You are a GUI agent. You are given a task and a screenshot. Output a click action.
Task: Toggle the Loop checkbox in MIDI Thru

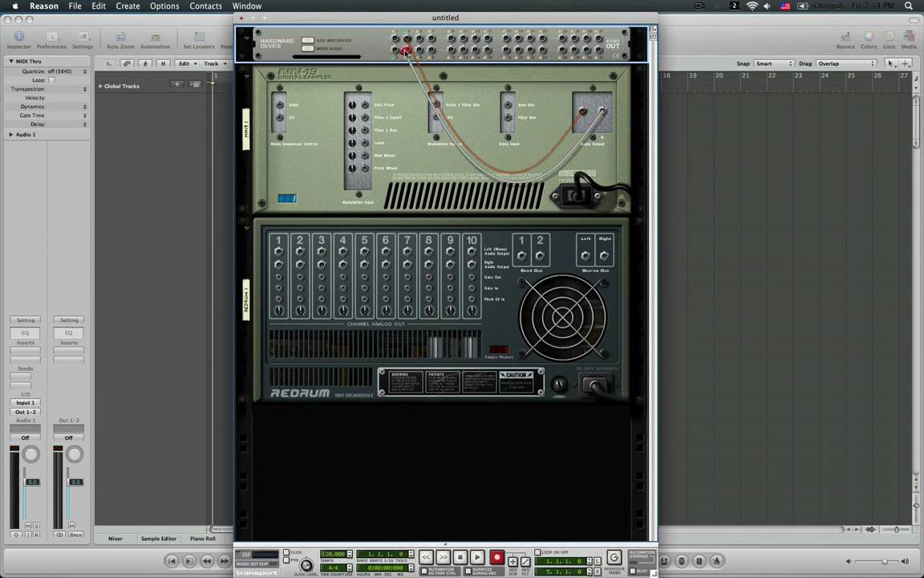[51, 80]
